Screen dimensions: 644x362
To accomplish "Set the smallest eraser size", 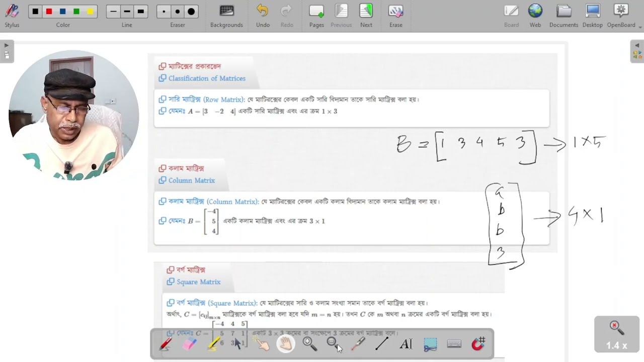I will tap(164, 12).
